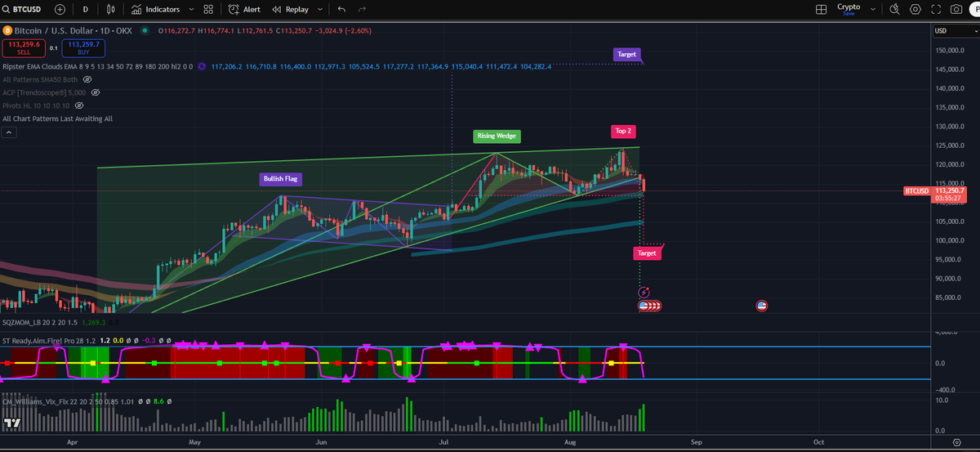980x452 pixels.
Task: Open the quick search lightning icon
Action: point(894,9)
